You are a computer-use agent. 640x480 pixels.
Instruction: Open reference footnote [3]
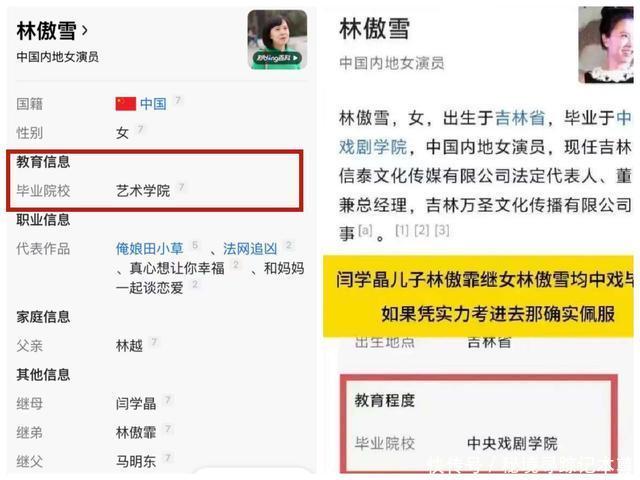[442, 231]
